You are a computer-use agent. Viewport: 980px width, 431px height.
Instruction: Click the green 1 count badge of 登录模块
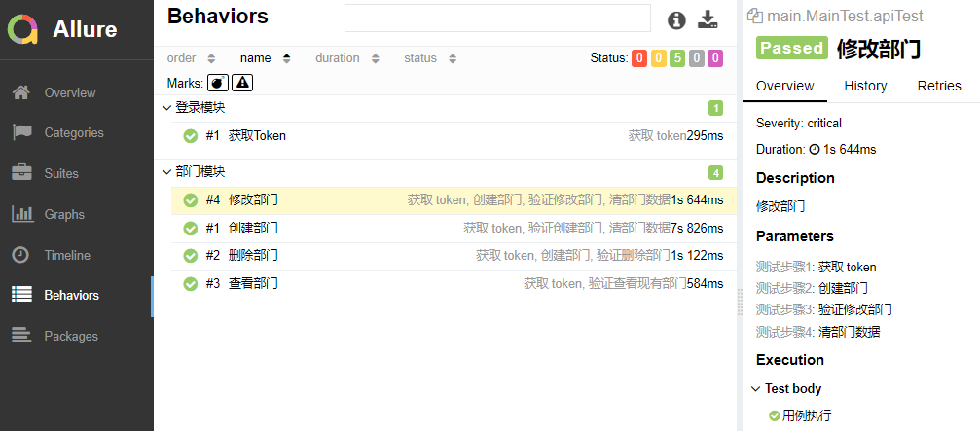(x=715, y=108)
